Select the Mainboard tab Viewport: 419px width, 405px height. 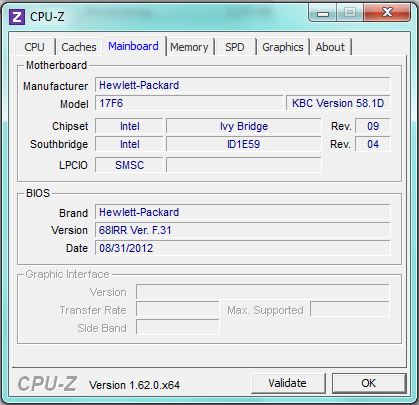click(x=134, y=46)
